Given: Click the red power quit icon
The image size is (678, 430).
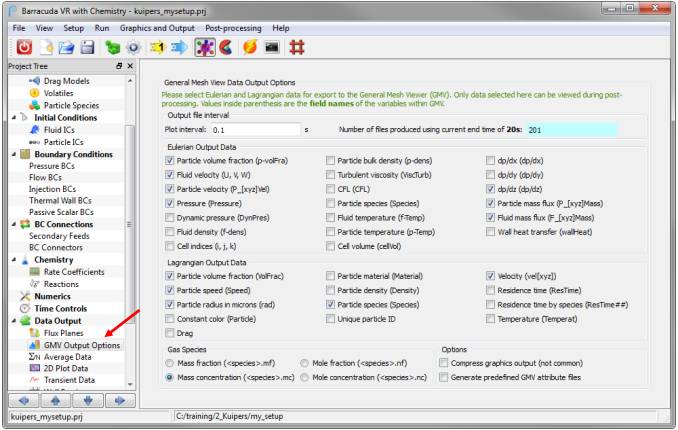Looking at the screenshot, I should [24, 47].
